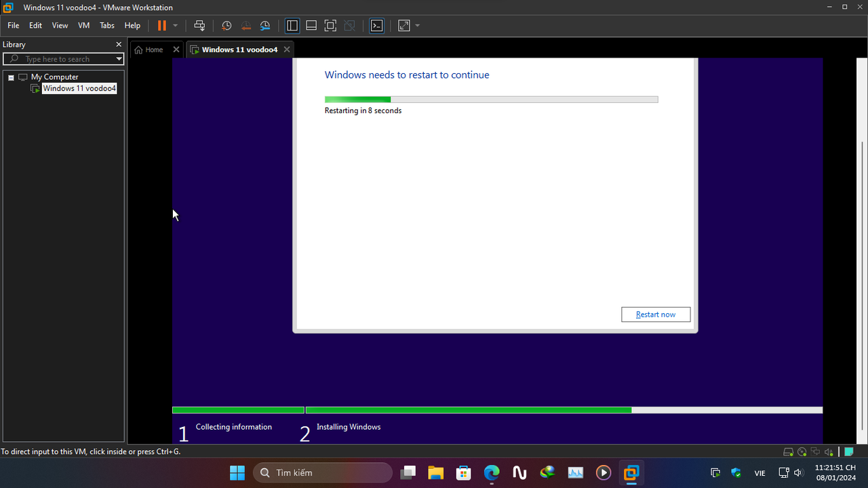Click the restart countdown progress bar
This screenshot has width=868, height=488.
pos(491,100)
